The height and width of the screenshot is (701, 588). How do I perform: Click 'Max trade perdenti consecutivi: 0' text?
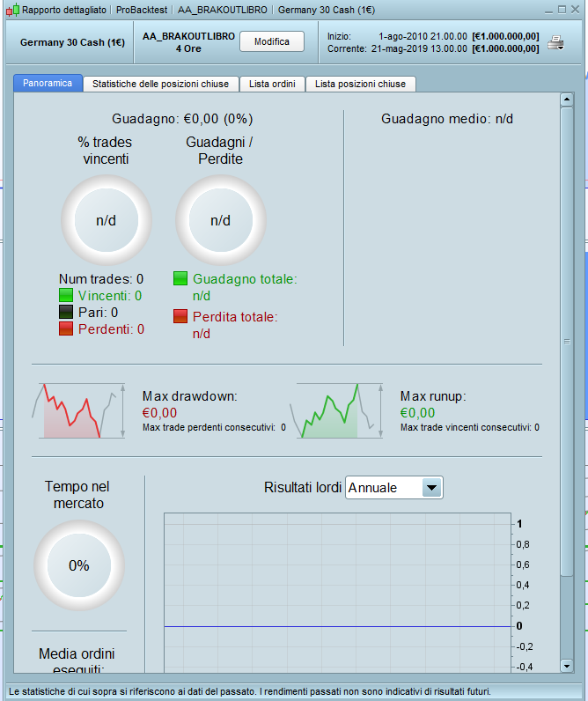(214, 427)
